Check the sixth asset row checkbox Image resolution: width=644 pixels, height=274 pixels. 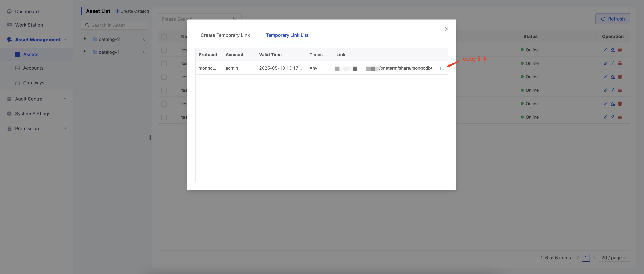click(164, 118)
